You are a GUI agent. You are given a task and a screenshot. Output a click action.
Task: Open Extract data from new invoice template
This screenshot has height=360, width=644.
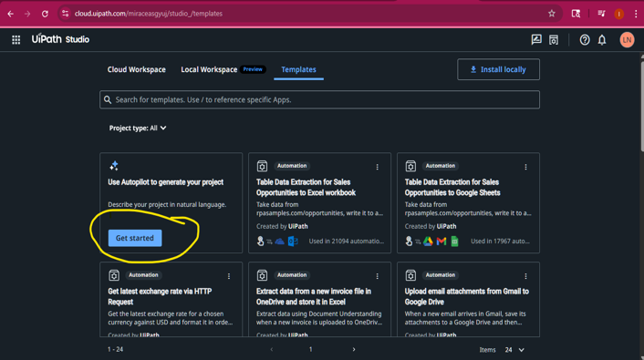pos(314,296)
